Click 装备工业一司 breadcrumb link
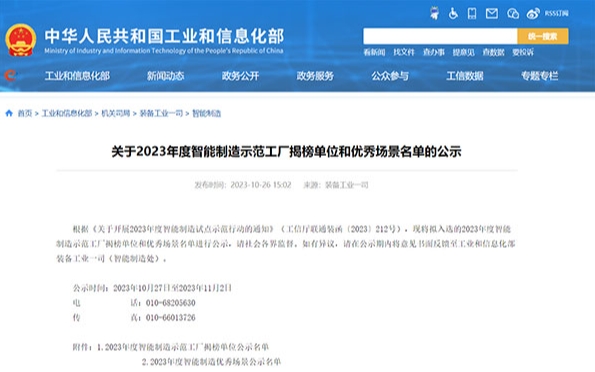This screenshot has height=372, width=595. coord(161,113)
